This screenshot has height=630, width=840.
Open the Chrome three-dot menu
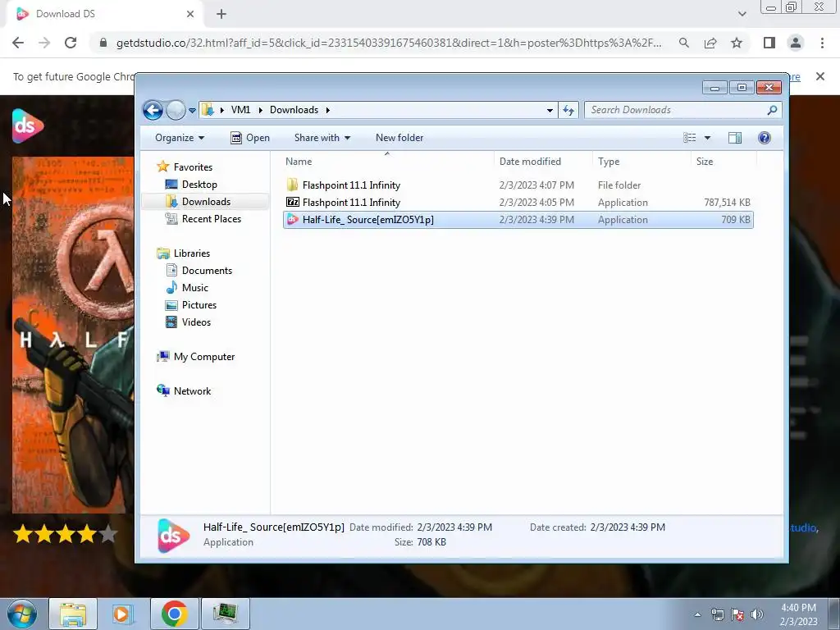point(822,43)
